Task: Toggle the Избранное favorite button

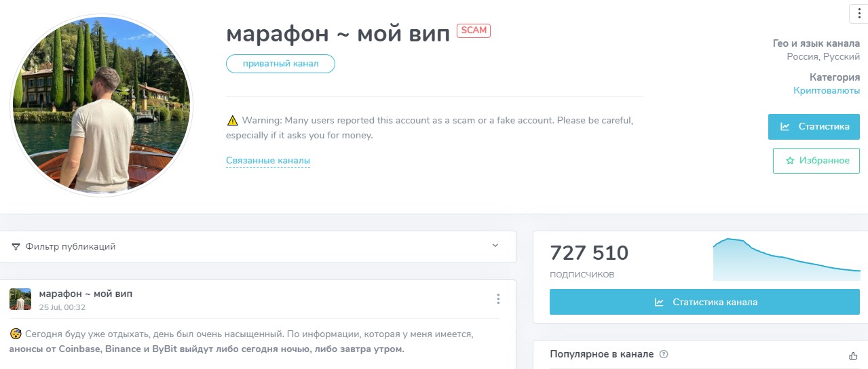Action: click(816, 161)
